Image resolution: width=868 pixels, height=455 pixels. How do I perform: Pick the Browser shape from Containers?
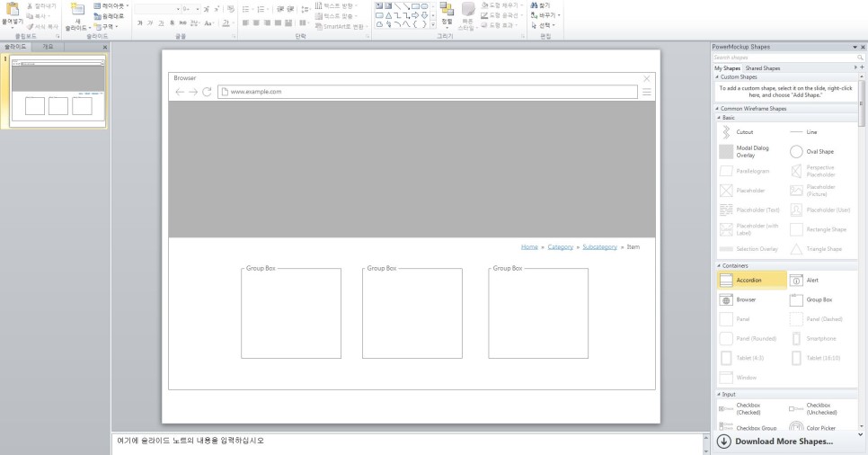click(751, 299)
